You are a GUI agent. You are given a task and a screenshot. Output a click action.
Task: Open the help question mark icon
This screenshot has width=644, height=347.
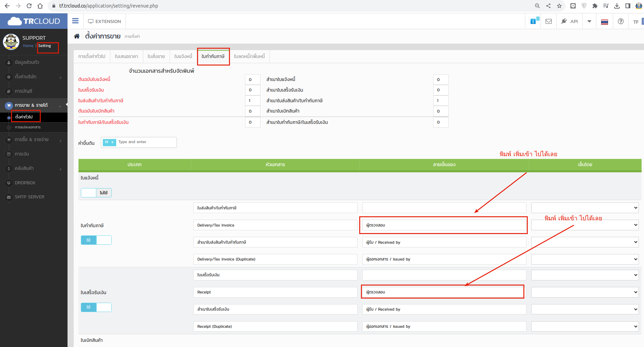[x=621, y=21]
